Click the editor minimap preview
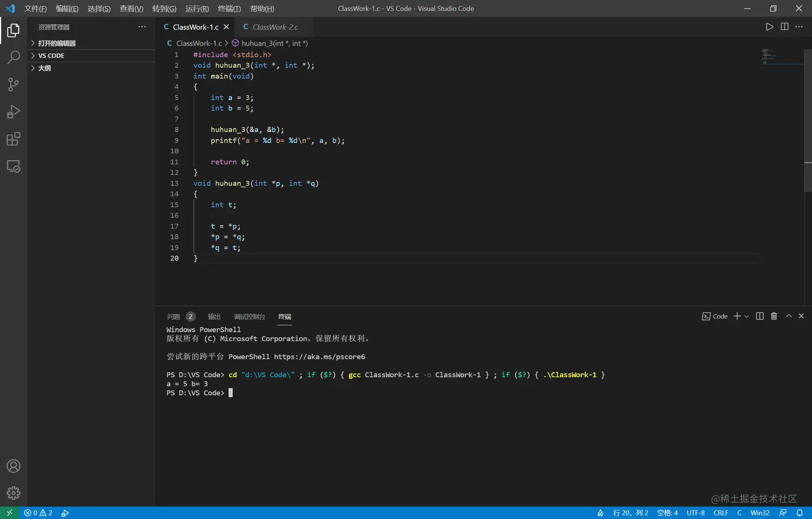This screenshot has height=519, width=812. pos(781,56)
